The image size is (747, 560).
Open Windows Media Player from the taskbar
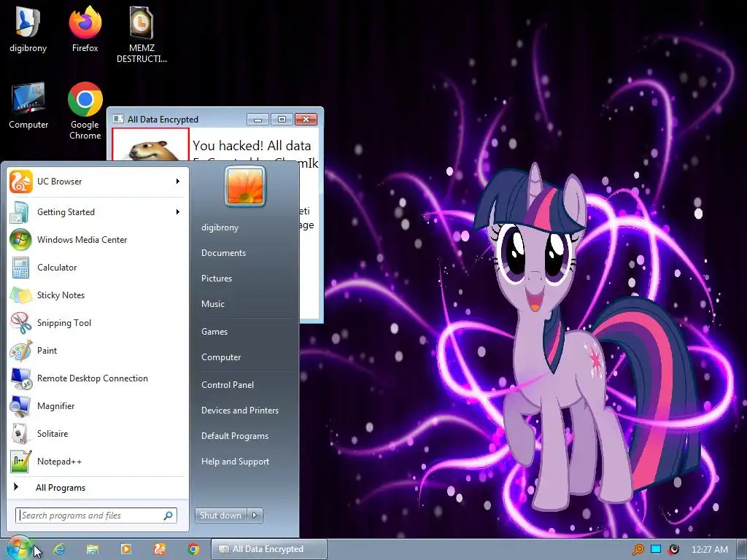[125, 549]
